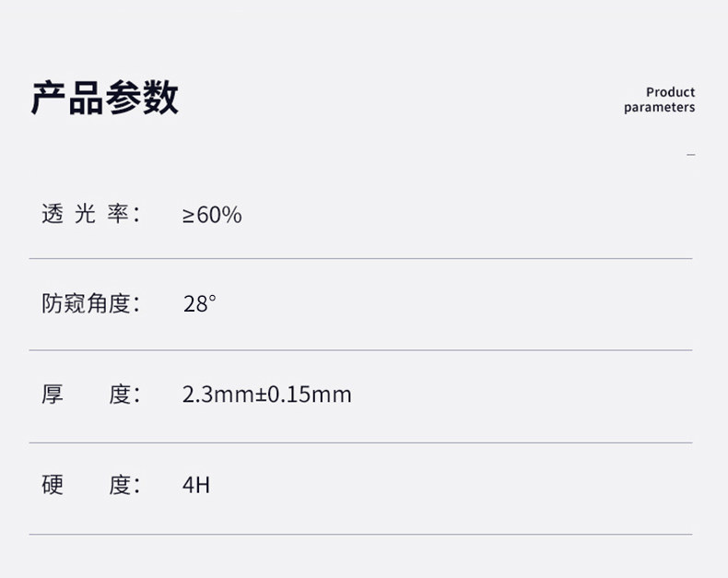Viewport: 728px width, 578px height.
Task: Click the 率 character in the transmittance label
Action: tap(119, 214)
